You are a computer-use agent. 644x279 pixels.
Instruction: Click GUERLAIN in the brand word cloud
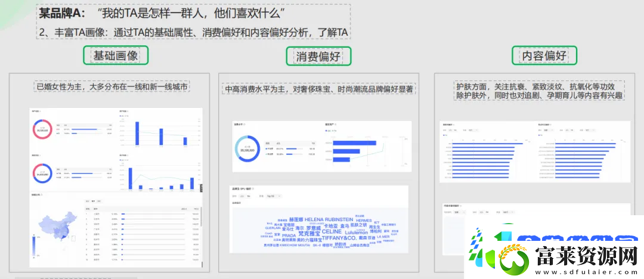point(273,228)
